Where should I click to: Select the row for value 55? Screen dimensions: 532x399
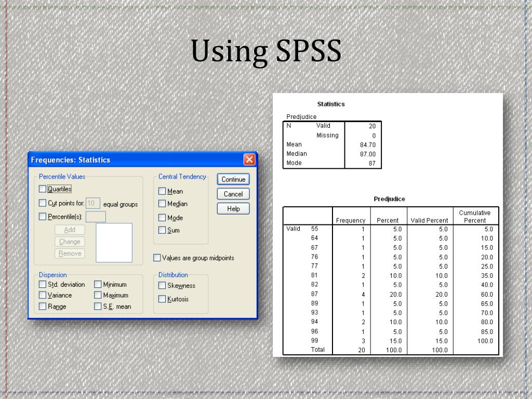(391, 229)
